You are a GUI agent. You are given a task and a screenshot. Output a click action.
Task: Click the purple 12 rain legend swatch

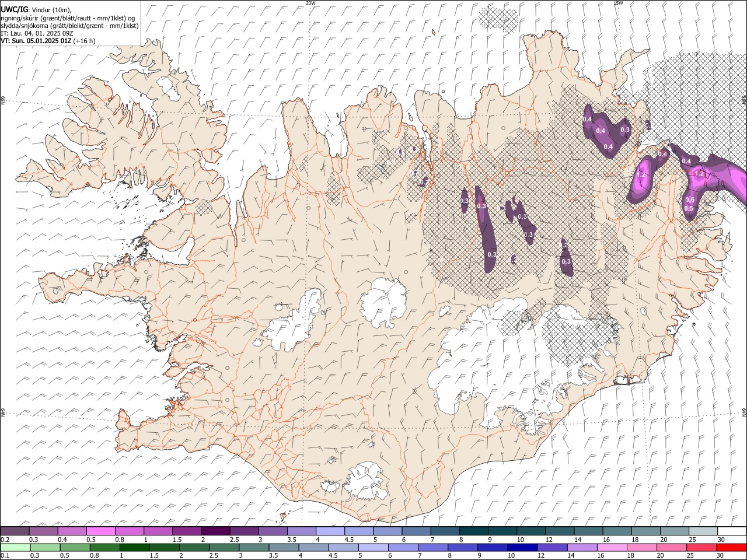click(x=552, y=547)
